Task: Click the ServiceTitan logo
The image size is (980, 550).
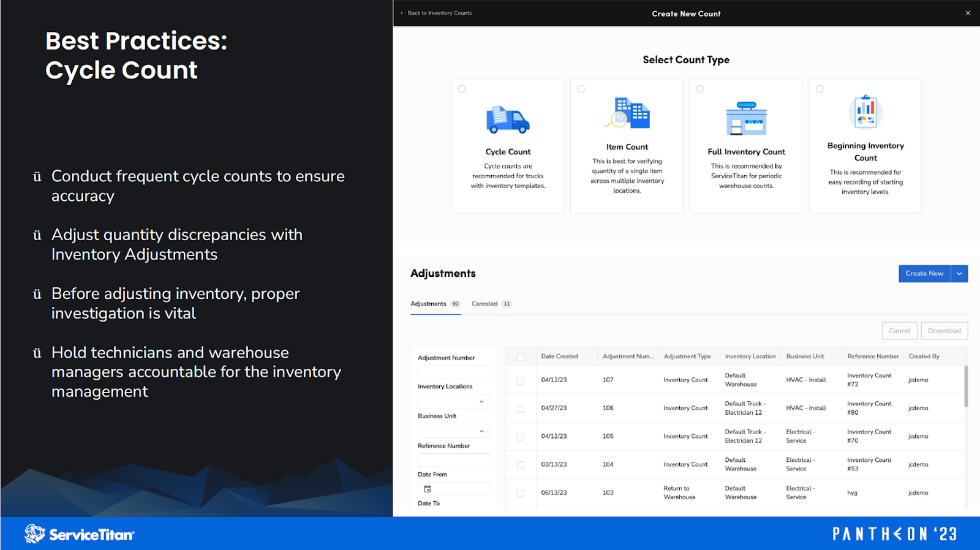Action: tap(80, 534)
